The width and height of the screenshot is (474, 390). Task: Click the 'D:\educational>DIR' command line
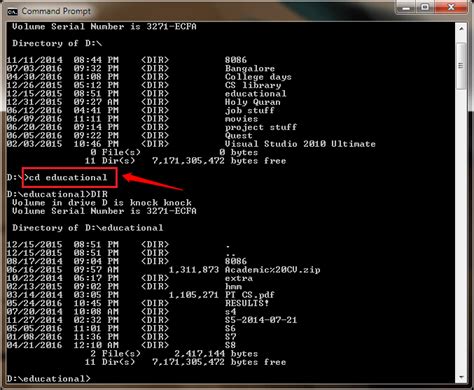(57, 194)
